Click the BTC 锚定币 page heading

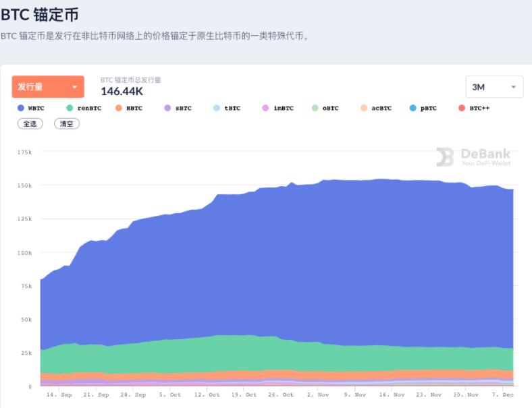(40, 15)
